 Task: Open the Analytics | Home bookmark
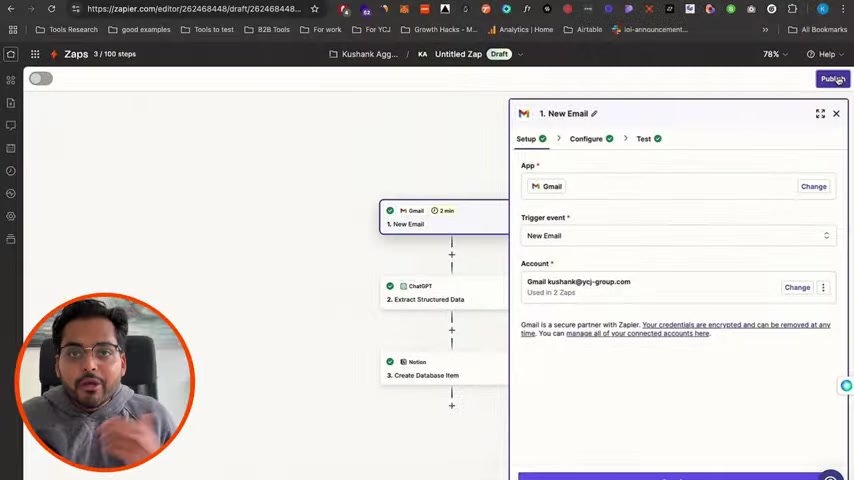(520, 29)
